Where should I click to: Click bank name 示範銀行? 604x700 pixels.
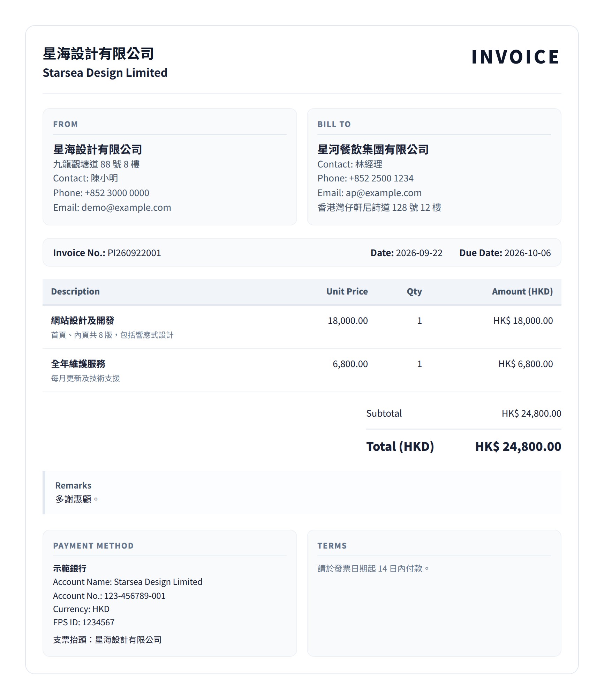(x=70, y=568)
